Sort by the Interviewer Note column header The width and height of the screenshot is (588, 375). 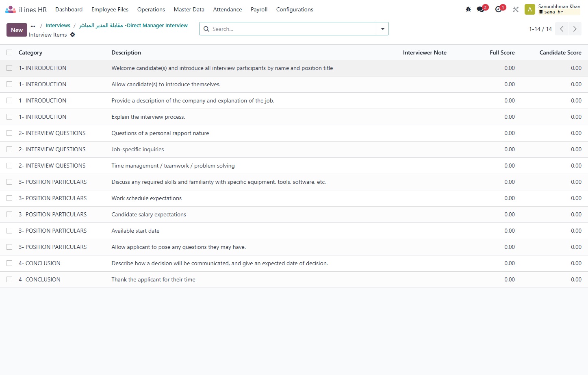click(425, 52)
